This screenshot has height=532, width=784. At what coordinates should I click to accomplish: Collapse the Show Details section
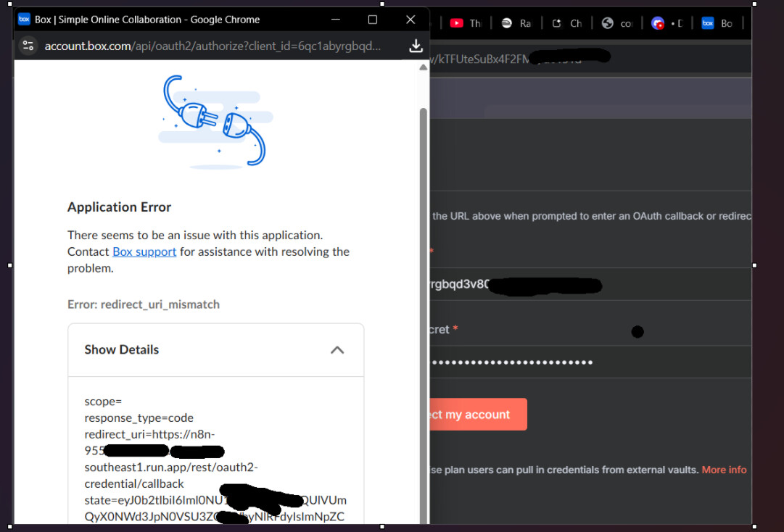coord(337,349)
